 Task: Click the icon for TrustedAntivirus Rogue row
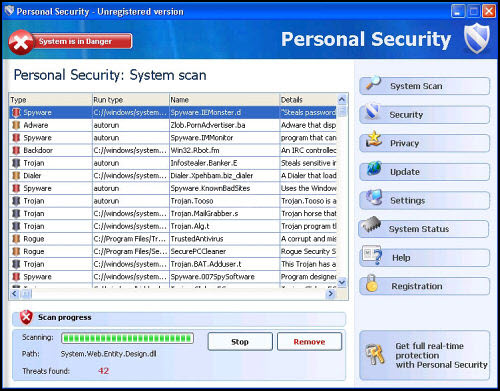click(16, 239)
